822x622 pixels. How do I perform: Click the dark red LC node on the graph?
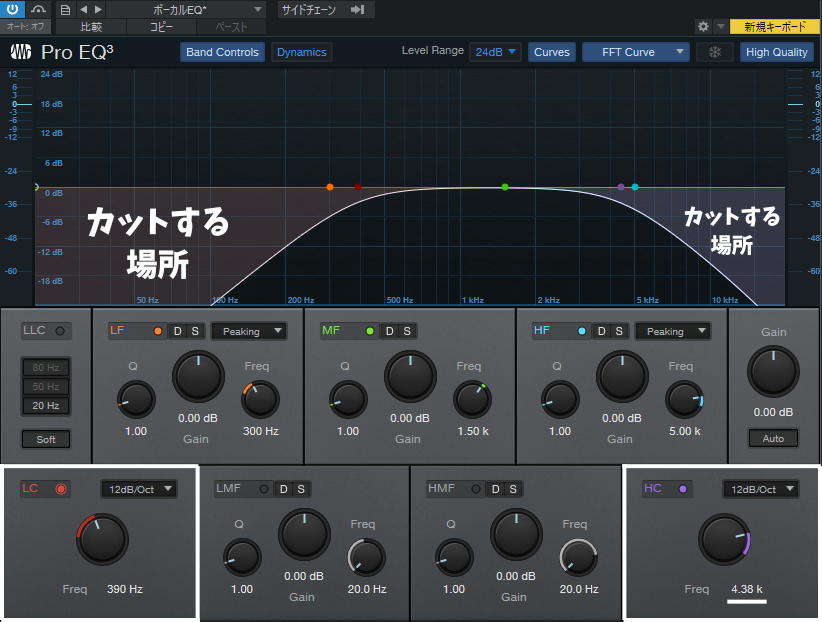click(x=358, y=187)
